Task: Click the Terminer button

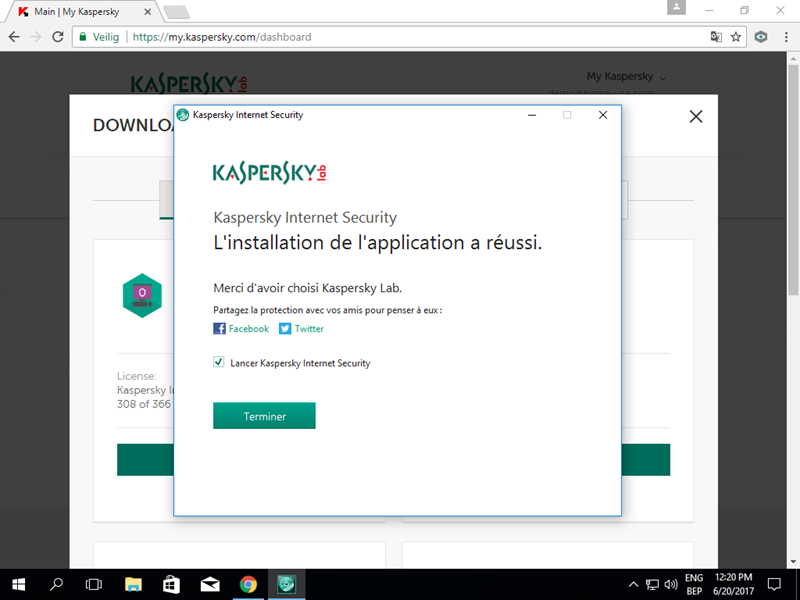Action: [x=264, y=416]
